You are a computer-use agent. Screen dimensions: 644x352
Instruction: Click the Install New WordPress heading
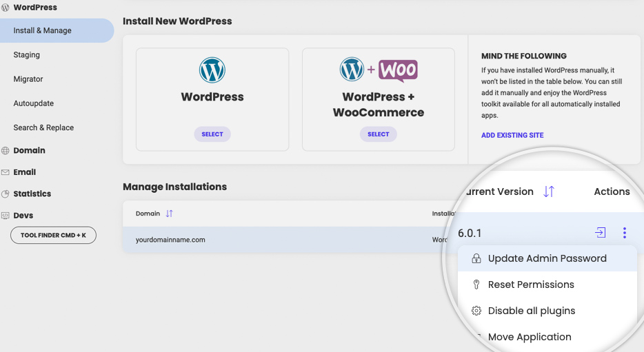pyautogui.click(x=177, y=21)
